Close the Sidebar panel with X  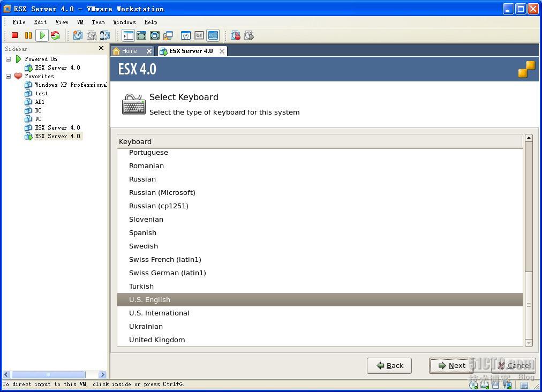tap(101, 48)
